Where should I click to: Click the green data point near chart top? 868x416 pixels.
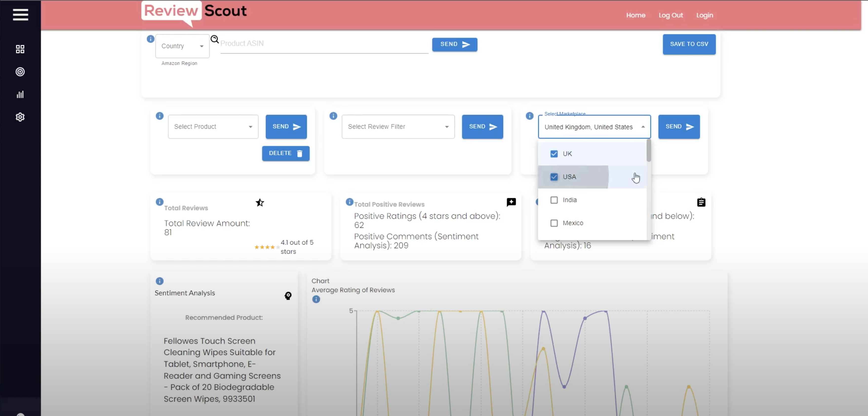[398, 318]
